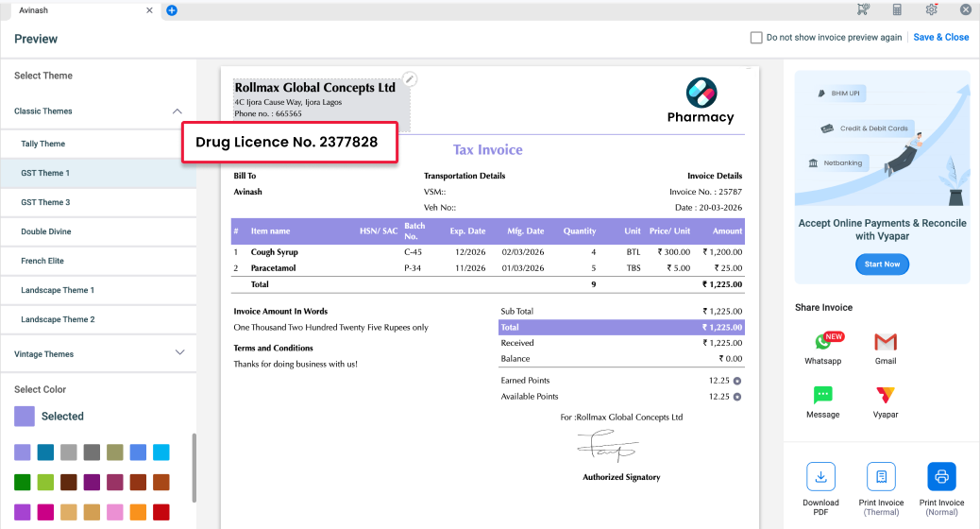The image size is (980, 529).
Task: Click the Accept Online Payments promotional banner image
Action: click(882, 139)
